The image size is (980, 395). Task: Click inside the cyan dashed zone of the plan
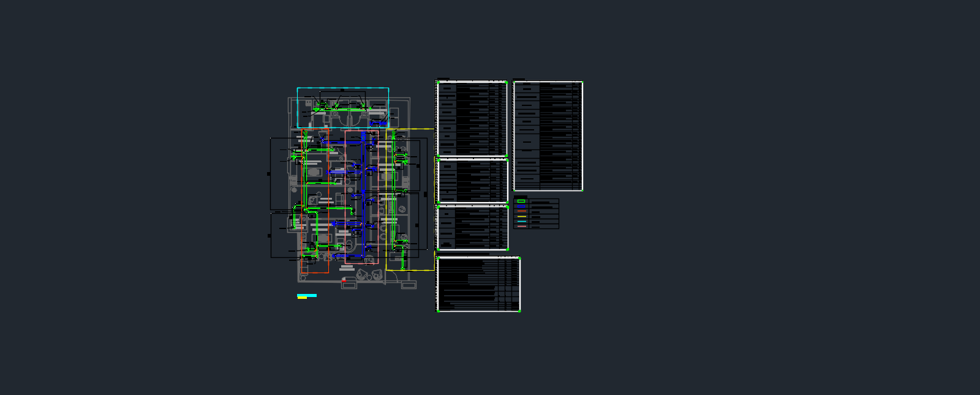click(343, 107)
